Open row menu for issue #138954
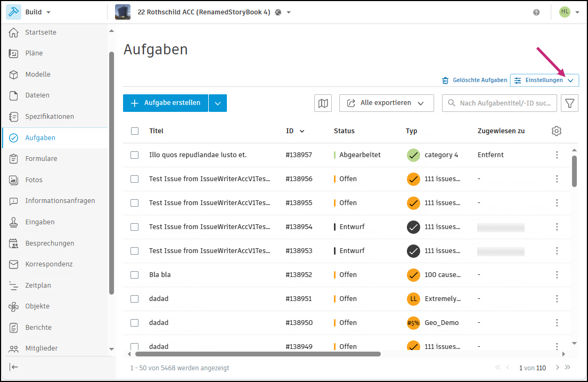The width and height of the screenshot is (588, 382). [557, 227]
